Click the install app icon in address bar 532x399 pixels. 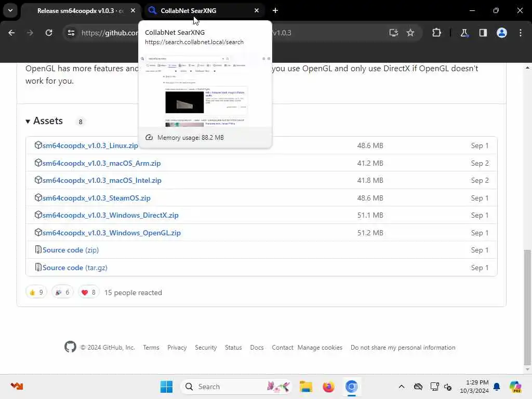click(394, 33)
